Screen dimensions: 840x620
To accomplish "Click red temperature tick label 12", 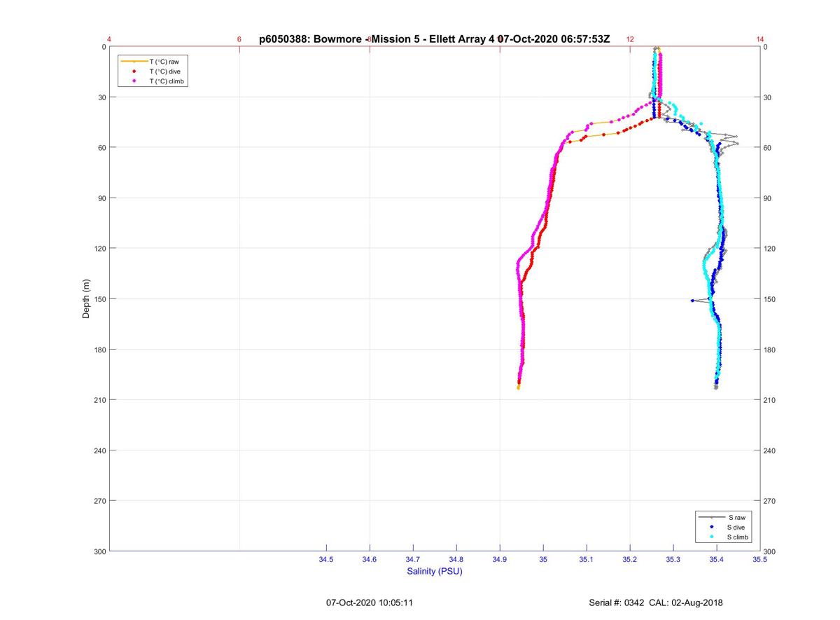I will click(x=630, y=39).
